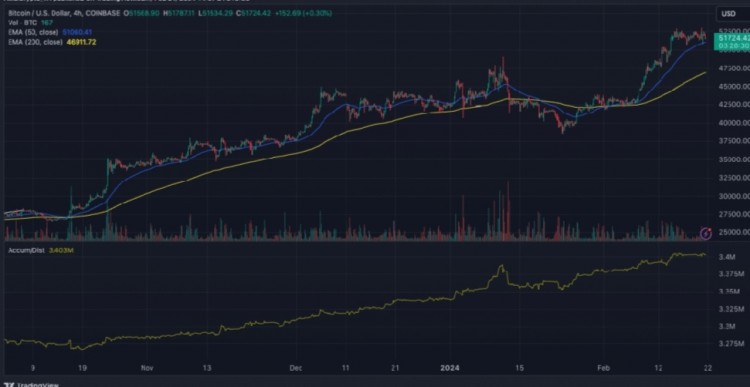The width and height of the screenshot is (750, 387).
Task: Click the 15 date label on time axis
Action: 520,368
